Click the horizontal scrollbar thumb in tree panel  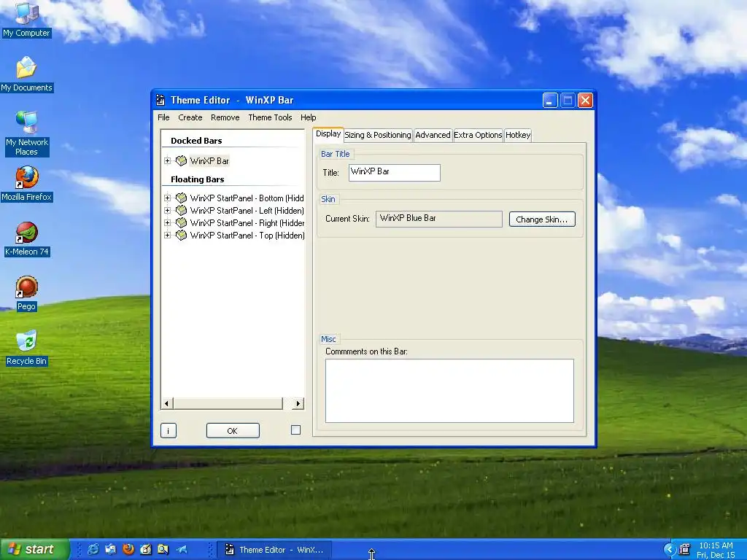tap(228, 403)
